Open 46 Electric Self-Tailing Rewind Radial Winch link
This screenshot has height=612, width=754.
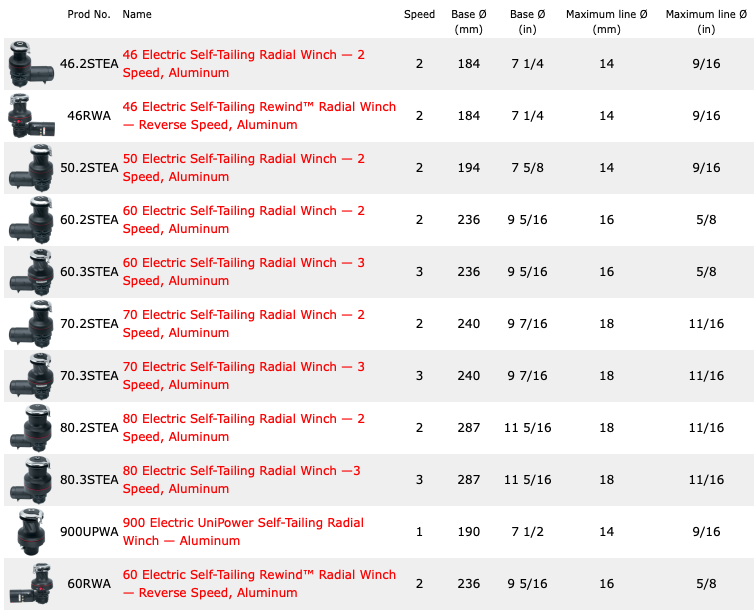click(x=259, y=115)
